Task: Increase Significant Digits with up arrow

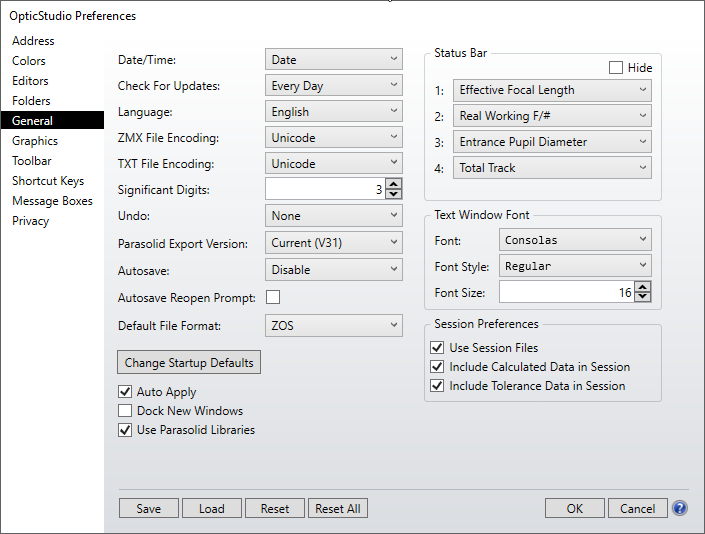Action: (x=393, y=184)
